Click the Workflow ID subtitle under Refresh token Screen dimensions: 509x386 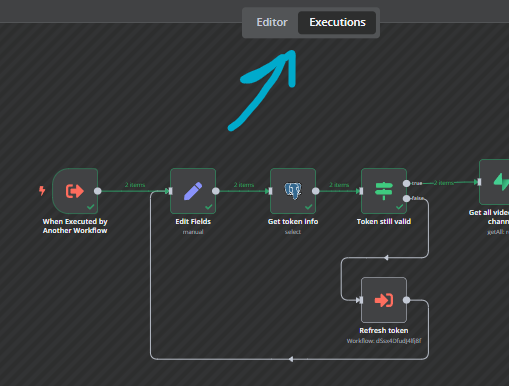[384, 341]
